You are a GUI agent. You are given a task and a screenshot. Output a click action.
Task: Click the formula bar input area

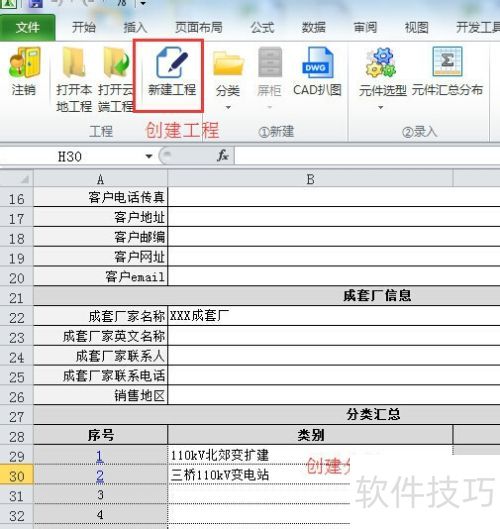coord(367,156)
